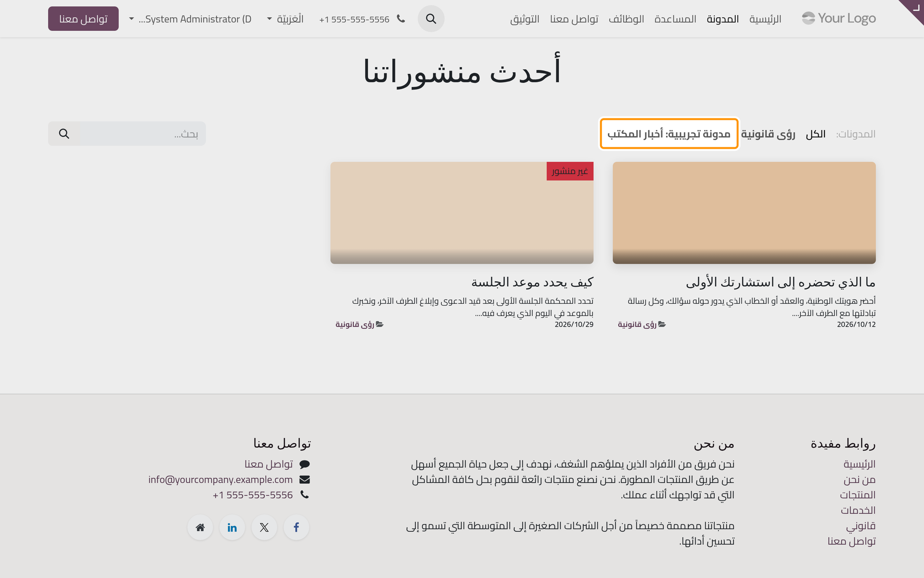Open the الْعَرَبيّة language dropdown
Screen dimensions: 924x578
[285, 19]
